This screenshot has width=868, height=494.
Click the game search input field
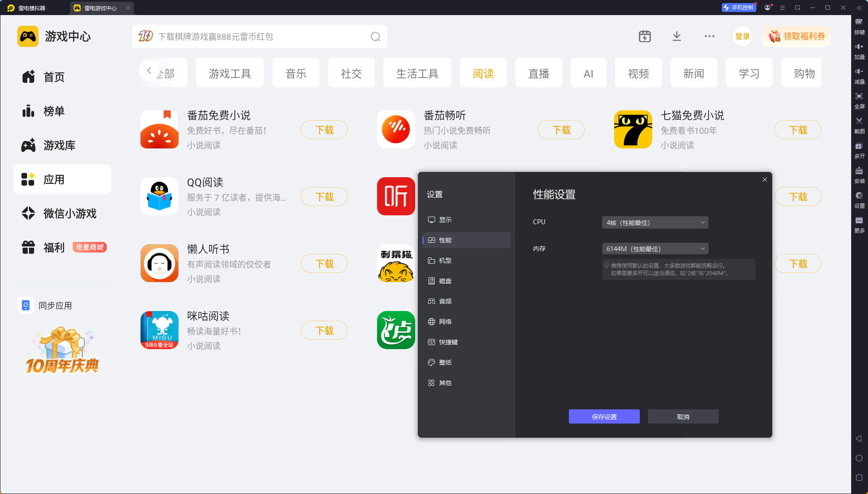259,37
